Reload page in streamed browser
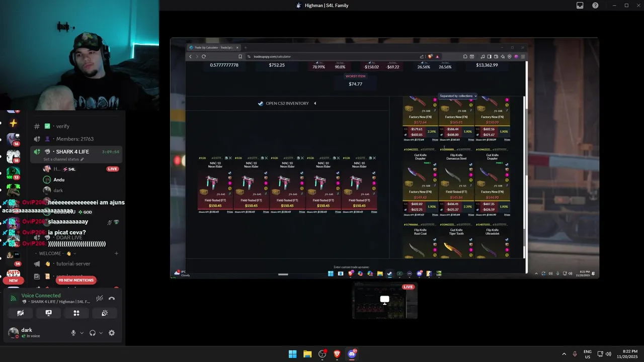This screenshot has width=644, height=362. click(204, 56)
